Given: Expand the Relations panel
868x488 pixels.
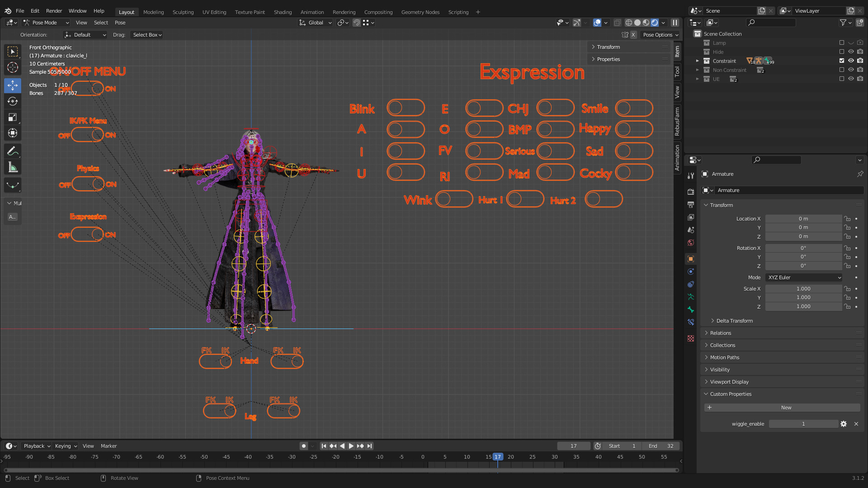Looking at the screenshot, I should pyautogui.click(x=720, y=333).
